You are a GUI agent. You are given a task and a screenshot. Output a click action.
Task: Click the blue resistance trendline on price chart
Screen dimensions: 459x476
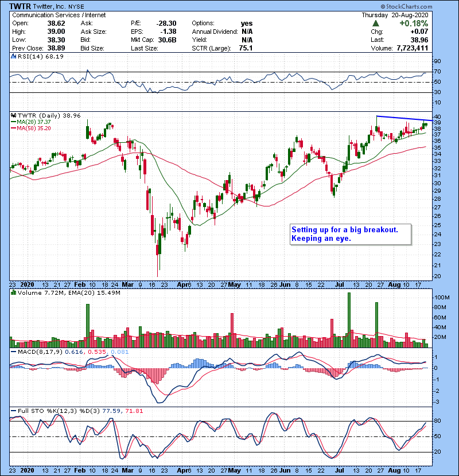click(x=404, y=118)
